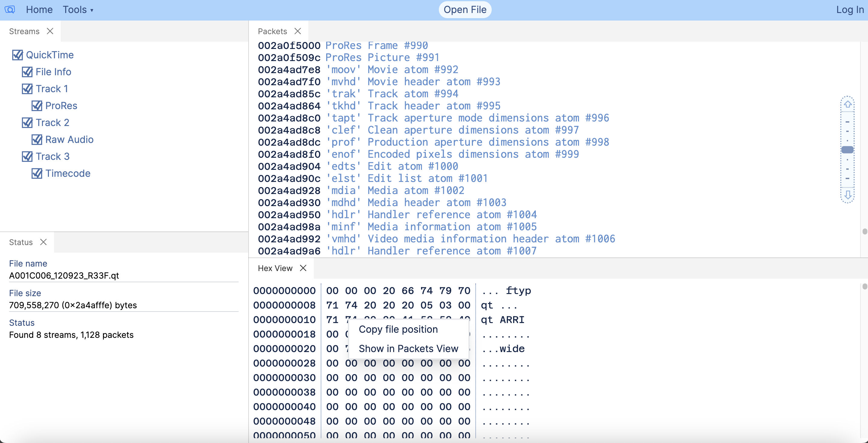Uncheck ProRes under Track 1
This screenshot has height=443, width=868.
tap(37, 105)
